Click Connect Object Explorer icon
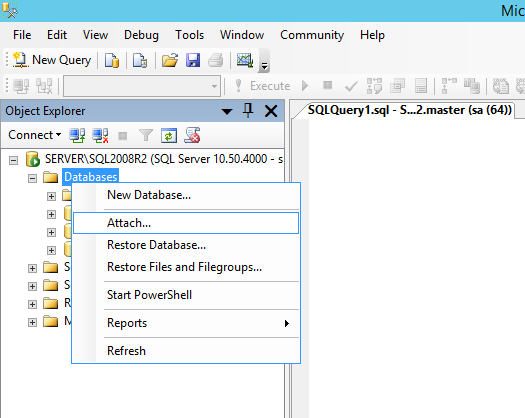525x418 pixels. [x=77, y=136]
